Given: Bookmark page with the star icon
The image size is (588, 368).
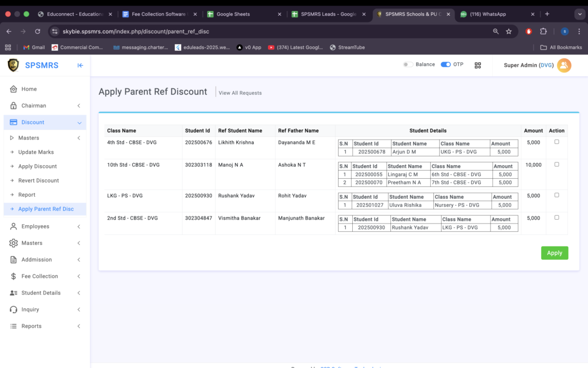Looking at the screenshot, I should [509, 32].
